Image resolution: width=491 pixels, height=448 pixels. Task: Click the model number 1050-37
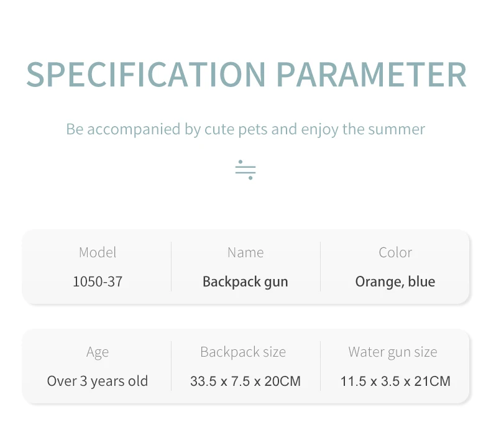click(x=98, y=281)
